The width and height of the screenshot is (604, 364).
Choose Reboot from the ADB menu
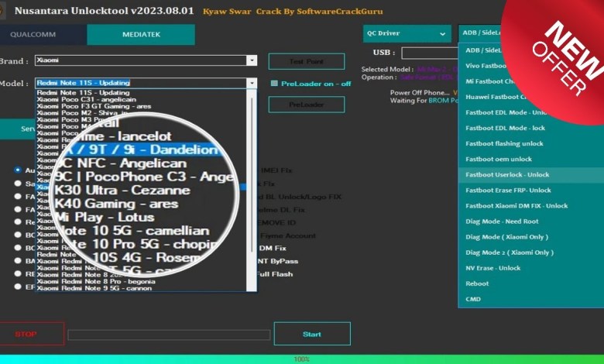tap(477, 283)
